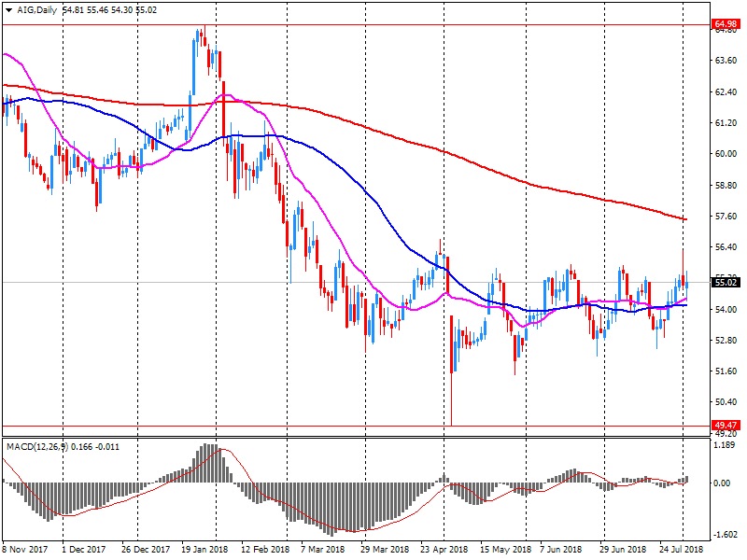Select the 60.00 price scale value

(726, 154)
